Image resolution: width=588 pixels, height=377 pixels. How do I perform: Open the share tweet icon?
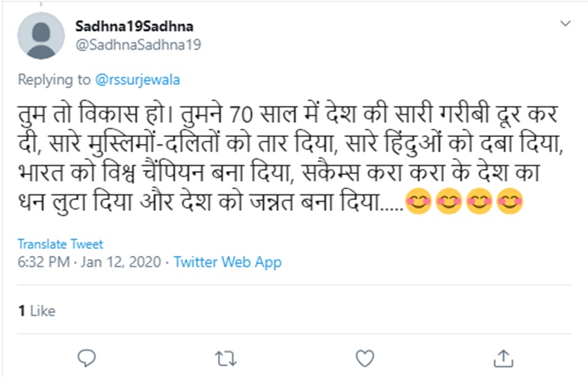pyautogui.click(x=504, y=358)
